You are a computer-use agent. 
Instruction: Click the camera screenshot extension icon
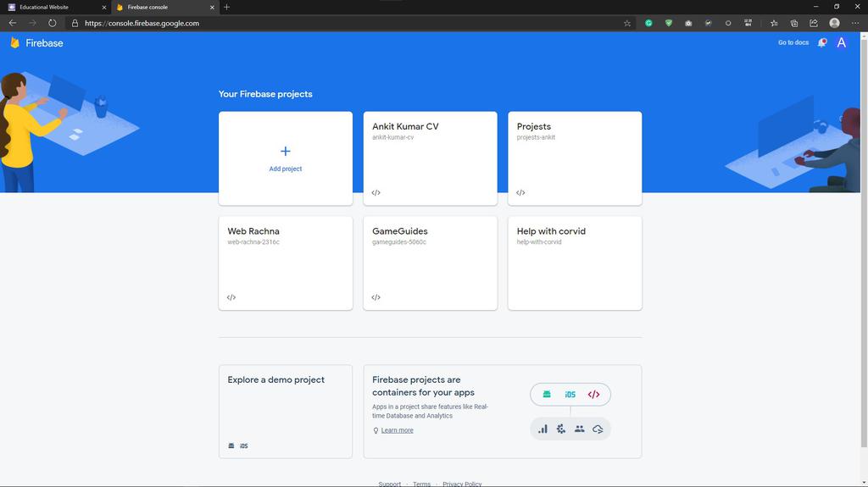tap(688, 23)
